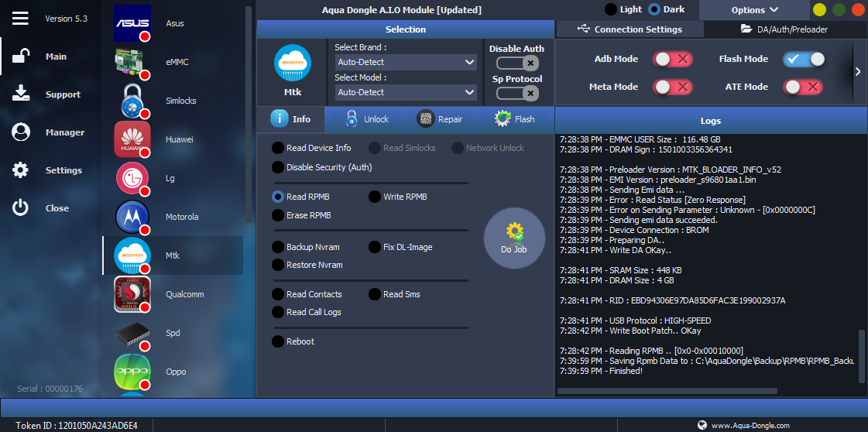The height and width of the screenshot is (432, 868).
Task: Expand connection modes with right arrow
Action: (x=858, y=71)
